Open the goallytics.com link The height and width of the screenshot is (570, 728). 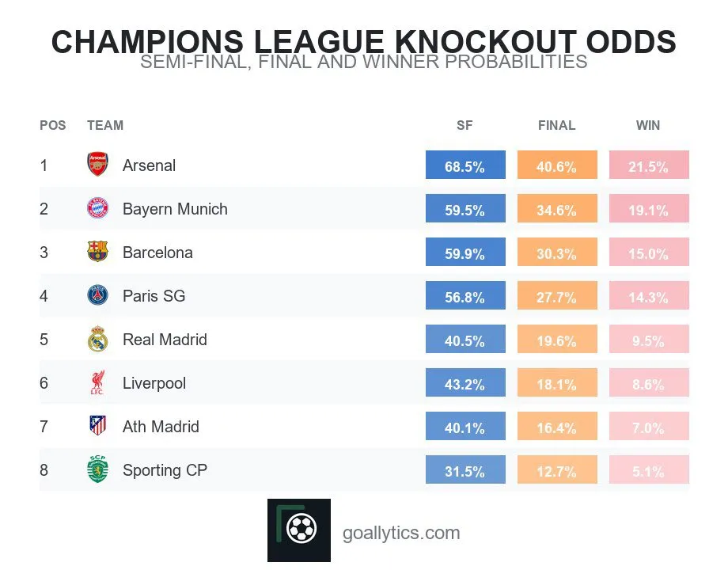point(400,533)
